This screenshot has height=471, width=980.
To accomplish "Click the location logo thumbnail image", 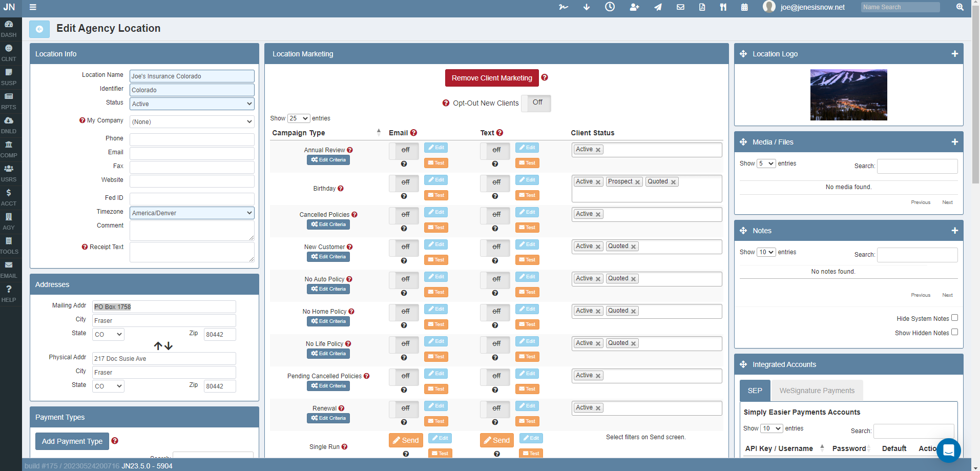I will point(849,95).
